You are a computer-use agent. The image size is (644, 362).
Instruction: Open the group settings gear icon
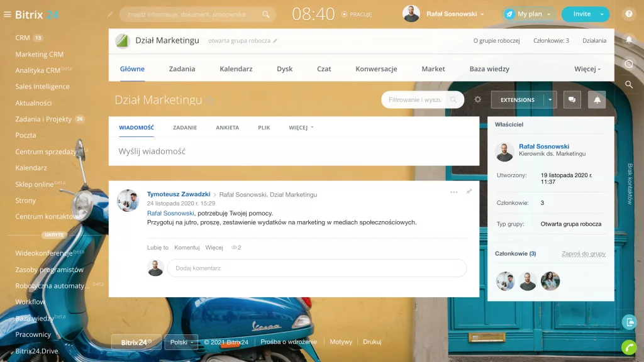pos(478,99)
